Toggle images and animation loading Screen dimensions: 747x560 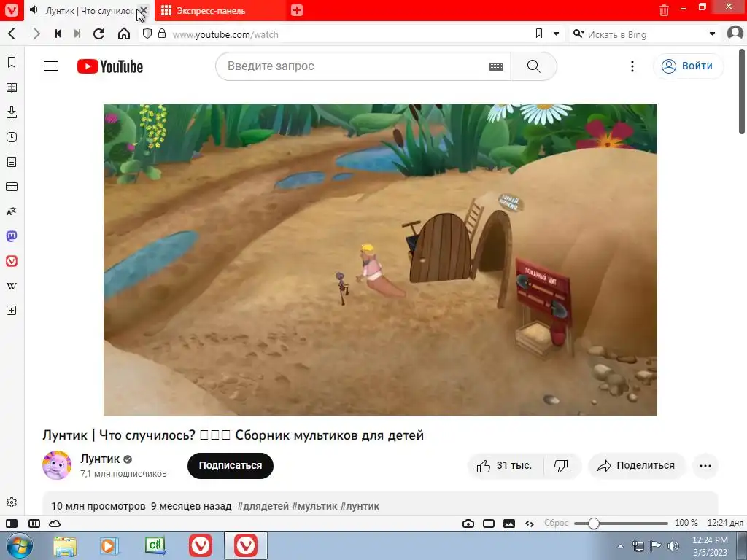tap(509, 524)
